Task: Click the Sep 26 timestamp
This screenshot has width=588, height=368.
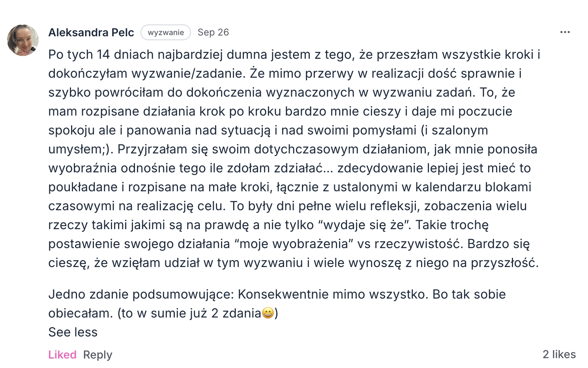Action: 213,32
